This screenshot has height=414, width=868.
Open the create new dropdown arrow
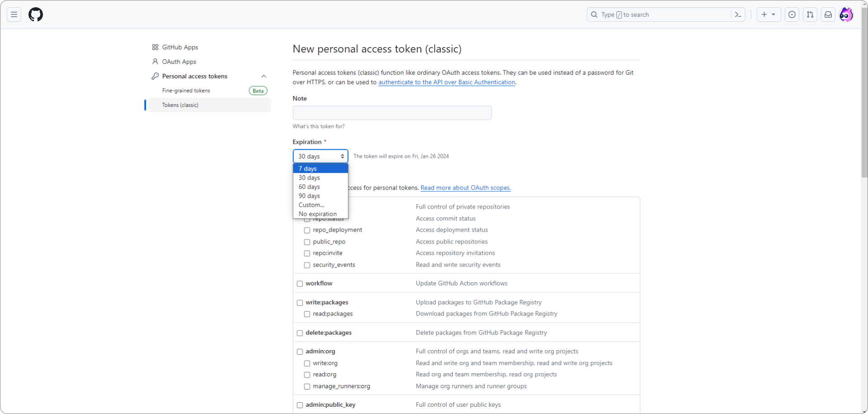click(x=774, y=14)
